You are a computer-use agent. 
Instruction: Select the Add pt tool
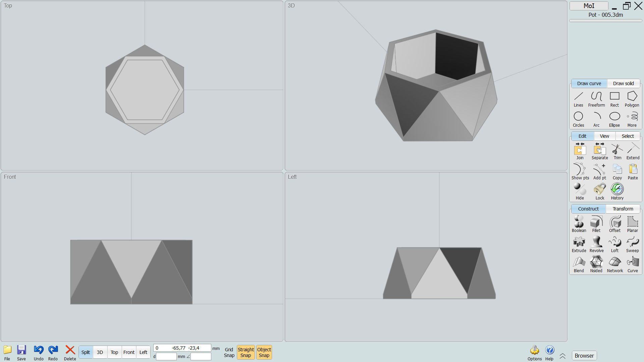click(x=600, y=172)
